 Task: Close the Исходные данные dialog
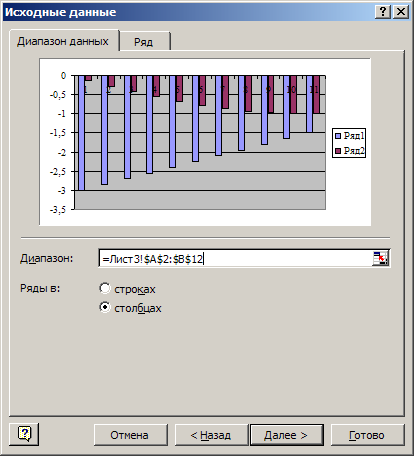(401, 12)
